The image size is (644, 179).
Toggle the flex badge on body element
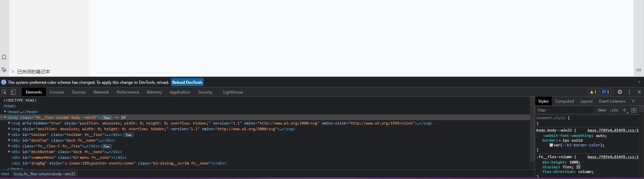(107, 118)
